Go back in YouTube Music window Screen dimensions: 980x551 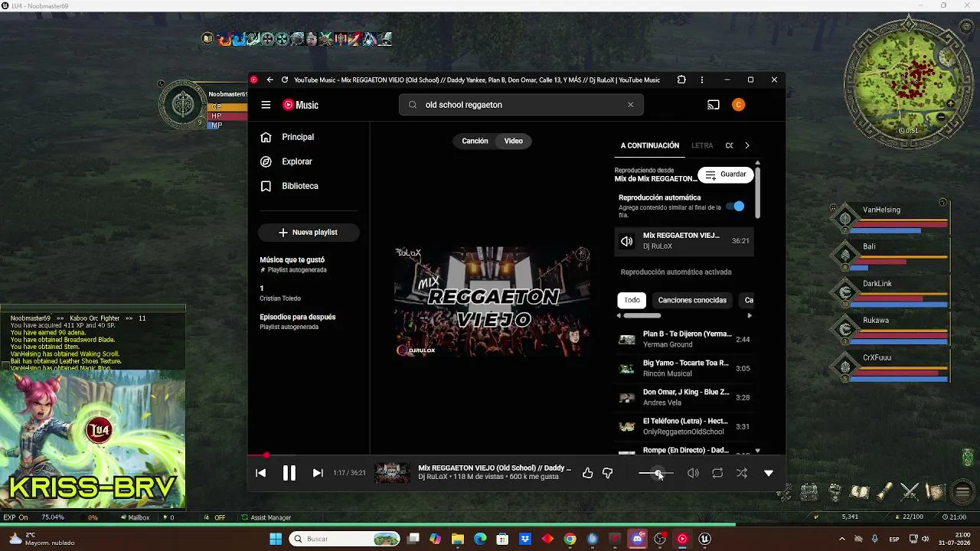pos(269,80)
